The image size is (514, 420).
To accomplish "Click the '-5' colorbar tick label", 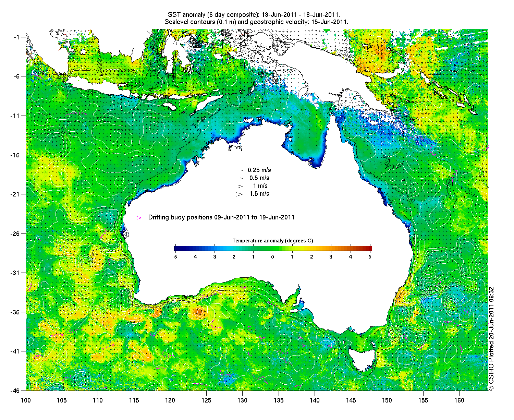I will (x=175, y=256).
